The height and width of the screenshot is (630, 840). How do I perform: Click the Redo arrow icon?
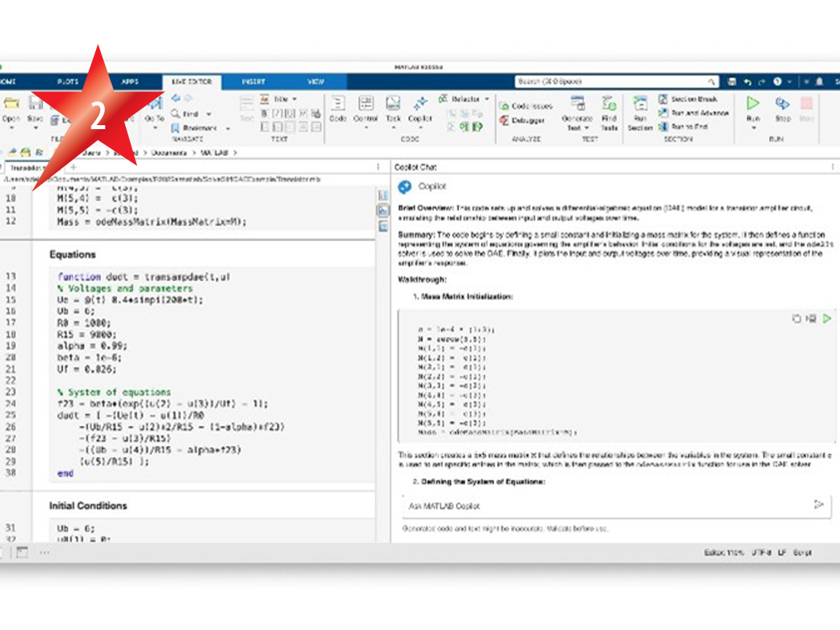(762, 81)
